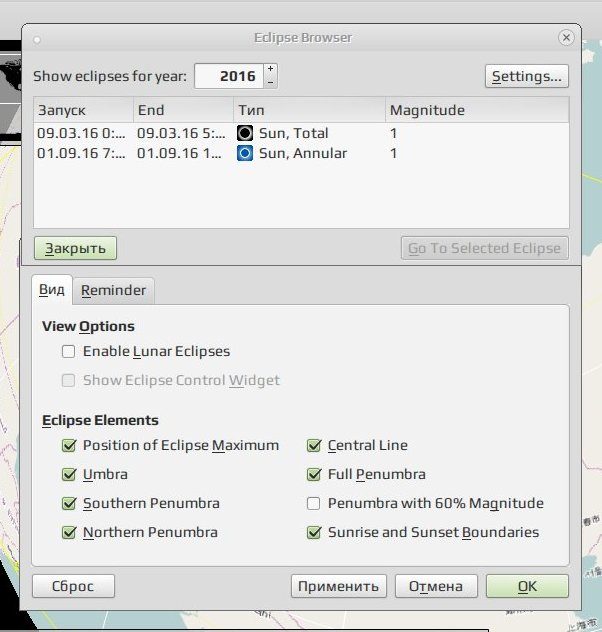Toggle Show Eclipse Control Widget checkbox
Viewport: 602px width, 632px height.
click(69, 380)
